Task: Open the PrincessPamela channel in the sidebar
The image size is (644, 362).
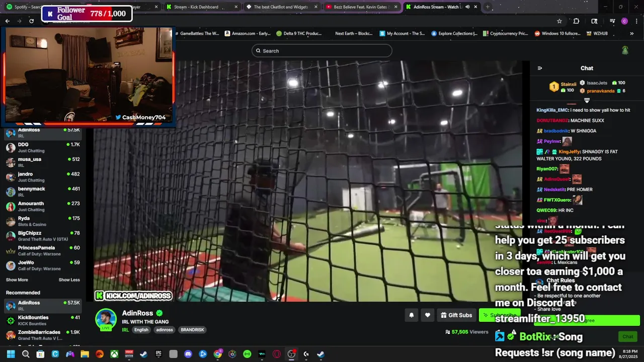Action: click(x=43, y=250)
